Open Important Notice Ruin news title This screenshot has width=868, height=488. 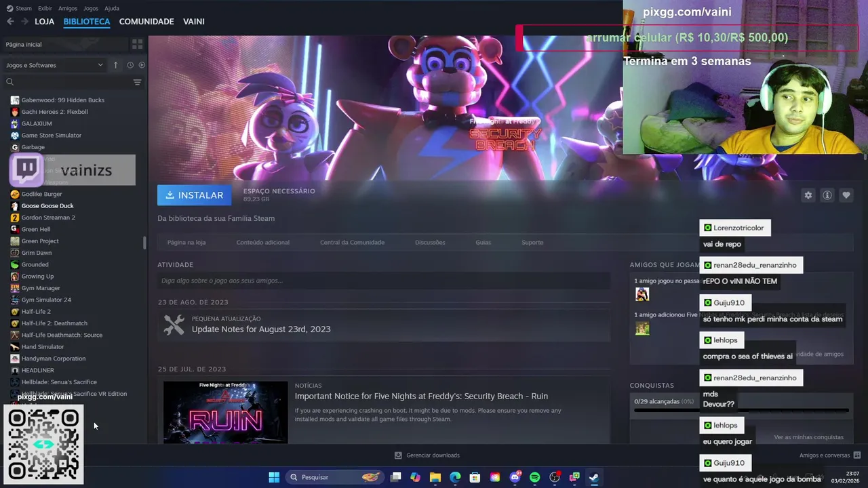tap(421, 396)
